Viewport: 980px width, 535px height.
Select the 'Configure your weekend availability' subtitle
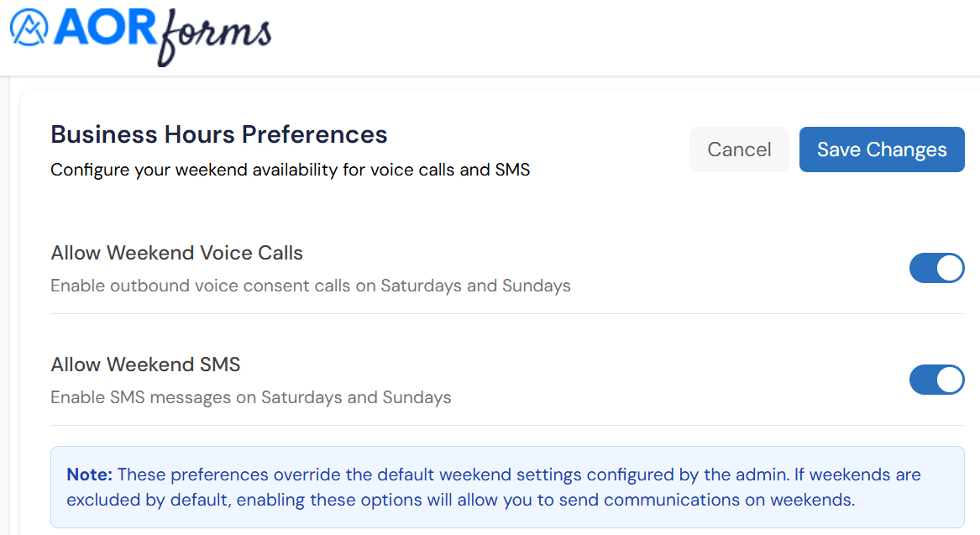click(290, 170)
